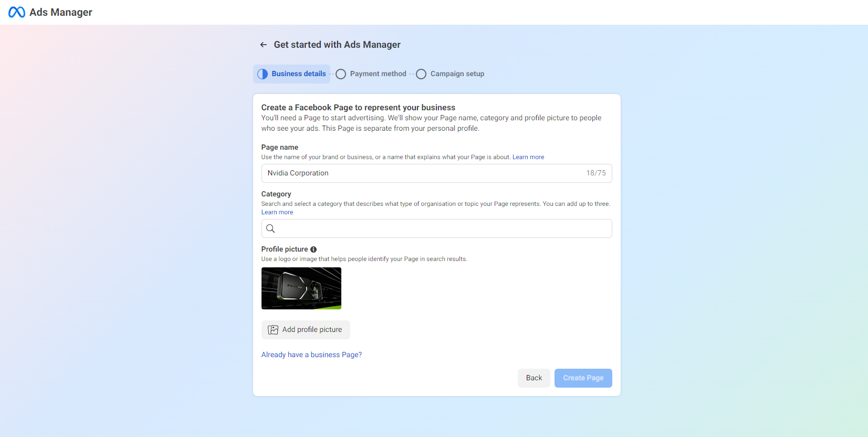Screen dimensions: 868x437
Task: Click the Campaign setup circle step icon
Action: click(421, 74)
